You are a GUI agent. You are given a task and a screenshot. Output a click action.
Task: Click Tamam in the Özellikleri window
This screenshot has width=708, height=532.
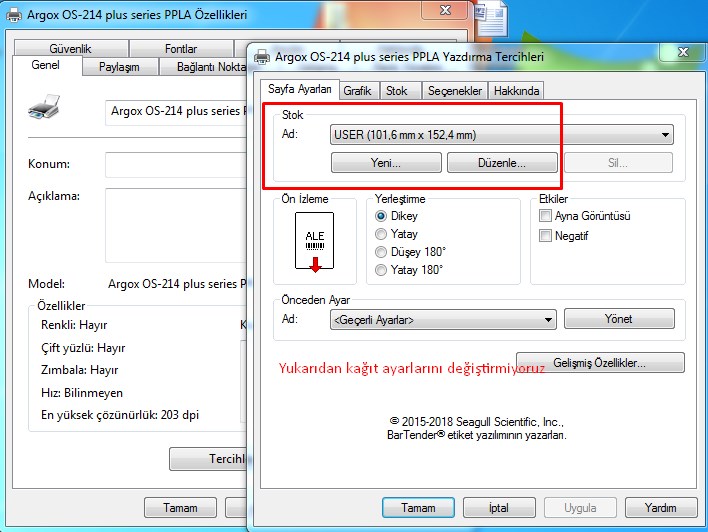click(180, 508)
